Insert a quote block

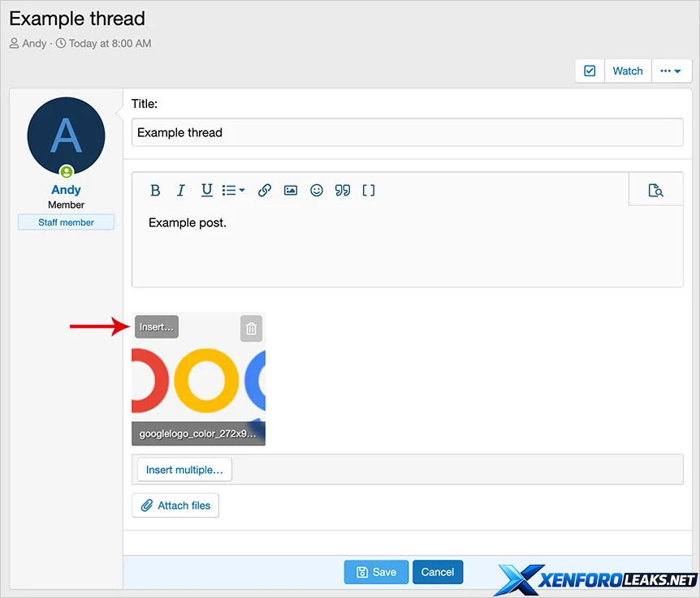coord(343,191)
